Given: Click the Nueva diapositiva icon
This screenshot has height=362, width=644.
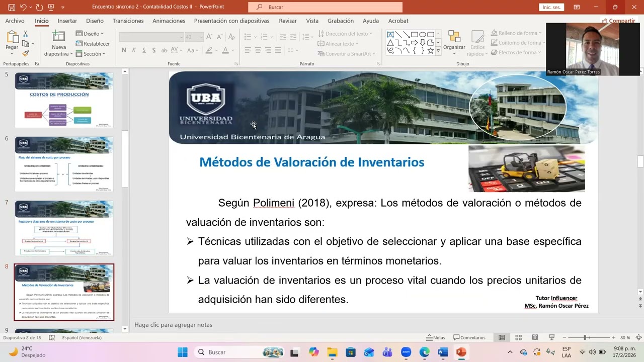Looking at the screenshot, I should 59,36.
